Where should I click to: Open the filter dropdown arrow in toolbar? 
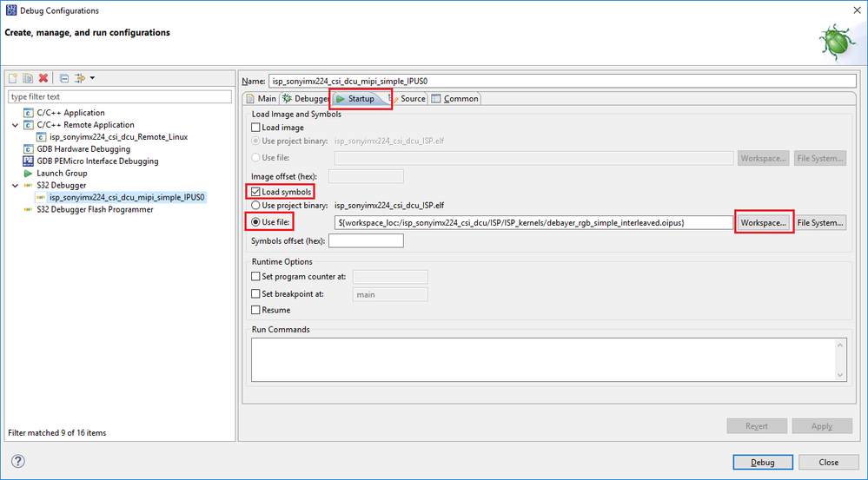click(92, 78)
